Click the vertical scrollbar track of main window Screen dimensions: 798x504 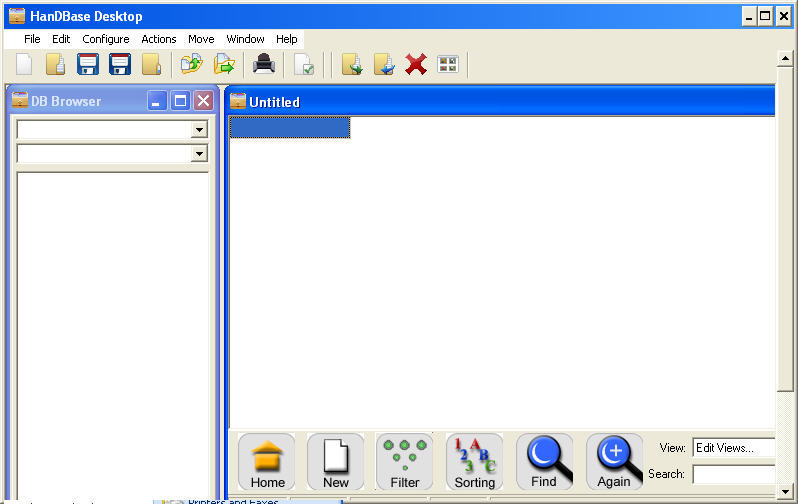785,438
